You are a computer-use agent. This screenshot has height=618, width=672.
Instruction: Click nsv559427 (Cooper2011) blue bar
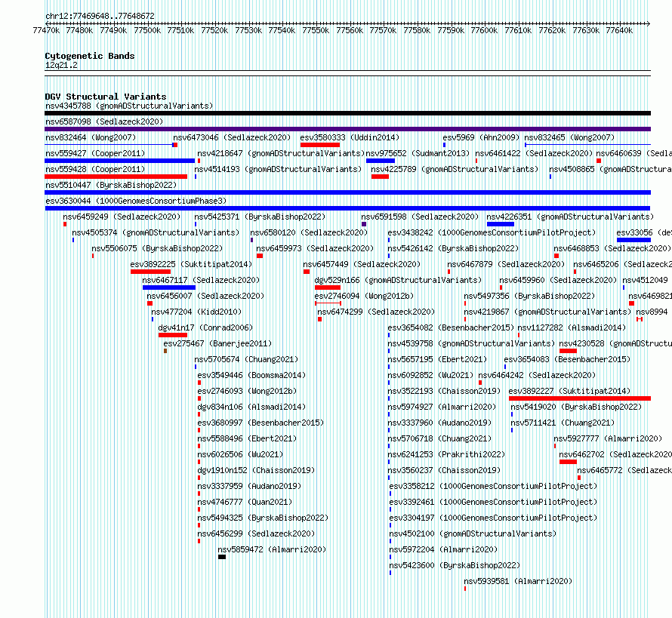[119, 161]
